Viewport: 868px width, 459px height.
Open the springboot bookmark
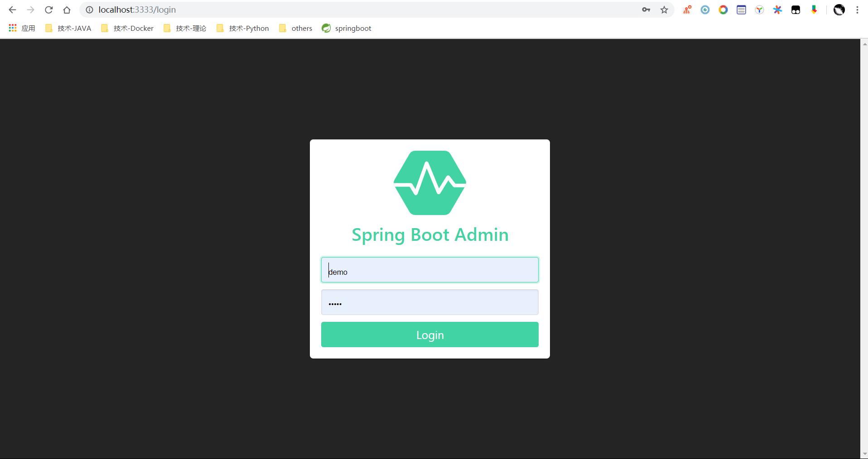point(347,28)
